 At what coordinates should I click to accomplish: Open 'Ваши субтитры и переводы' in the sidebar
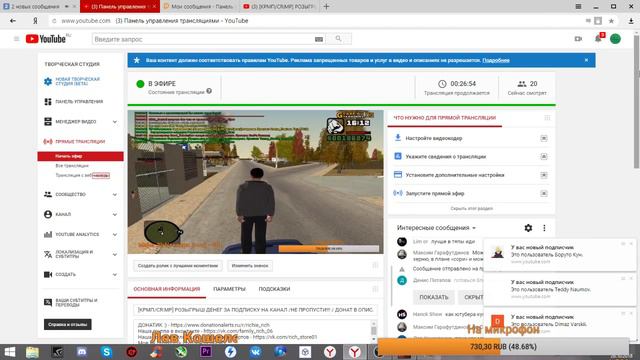point(76,302)
